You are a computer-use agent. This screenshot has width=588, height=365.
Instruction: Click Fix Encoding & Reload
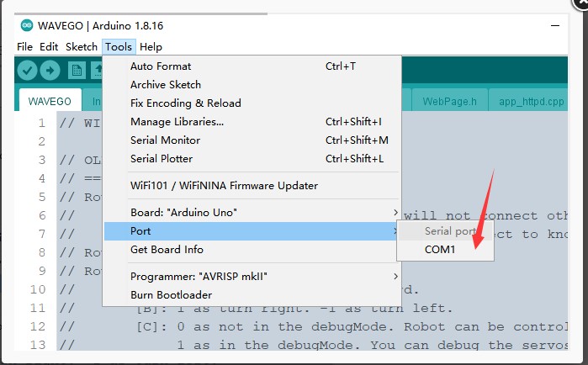(252, 103)
